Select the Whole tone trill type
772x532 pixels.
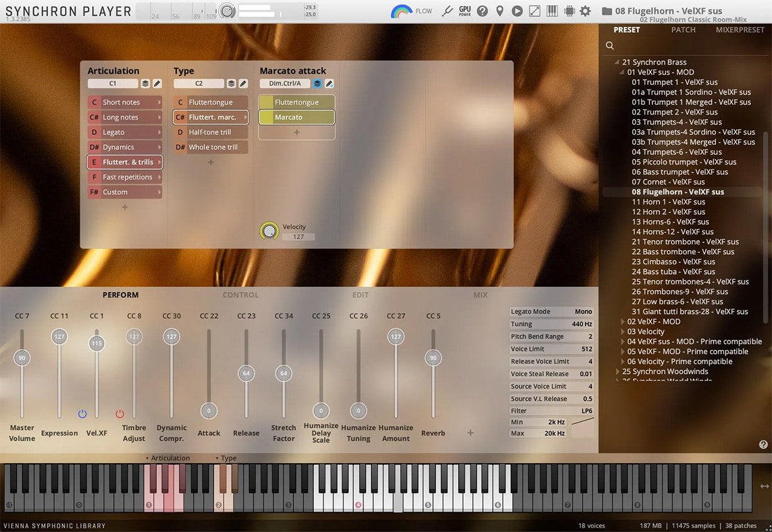tap(210, 147)
